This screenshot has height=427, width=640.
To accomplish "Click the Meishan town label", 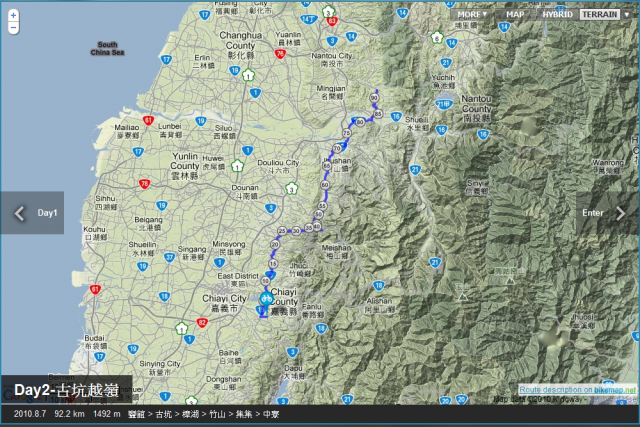I will pos(336,252).
